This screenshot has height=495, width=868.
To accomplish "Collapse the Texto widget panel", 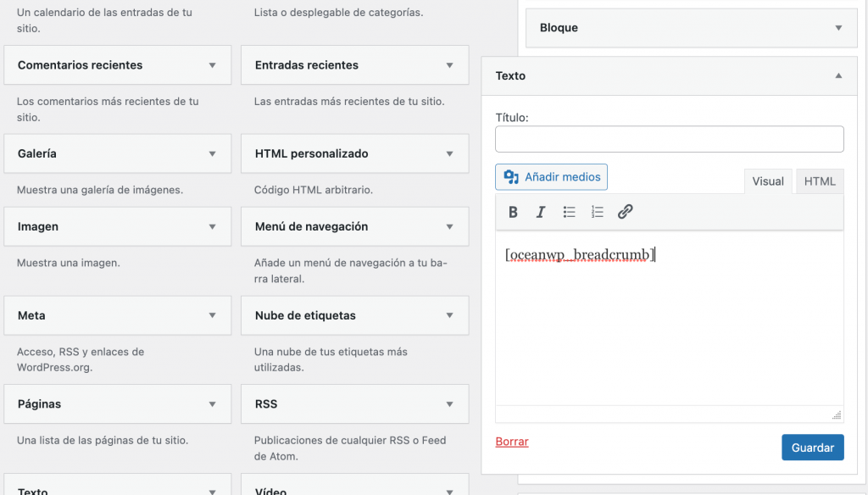I will (x=838, y=76).
